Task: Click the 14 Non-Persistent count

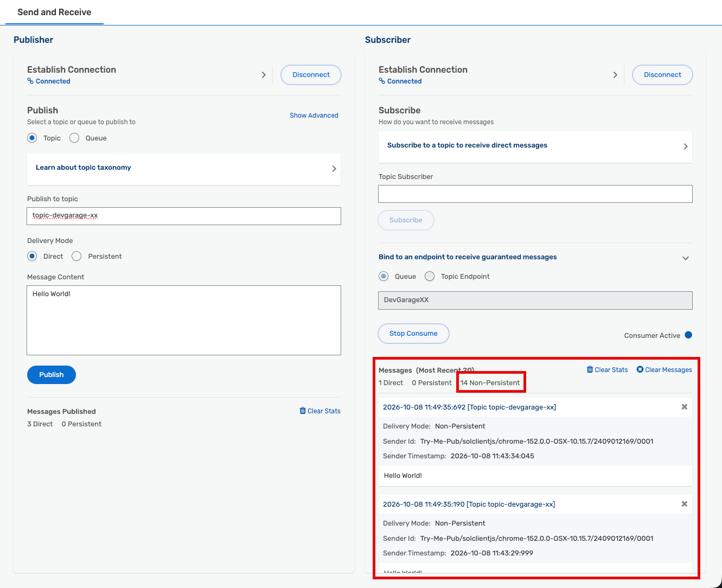Action: click(x=490, y=383)
